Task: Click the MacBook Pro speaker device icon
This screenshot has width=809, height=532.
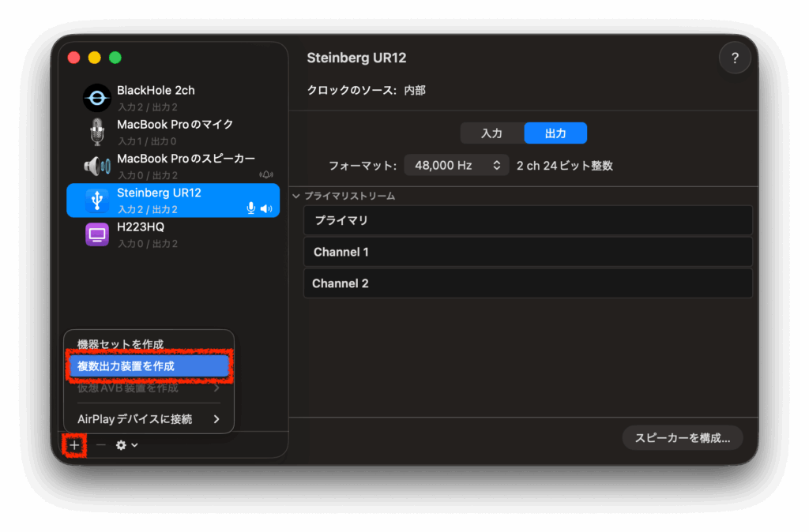Action: coord(97,166)
